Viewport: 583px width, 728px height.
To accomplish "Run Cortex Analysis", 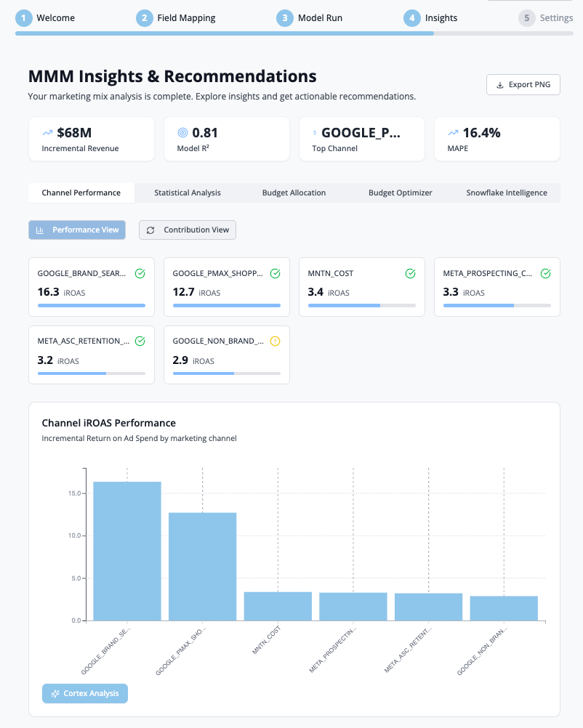I will click(x=85, y=693).
